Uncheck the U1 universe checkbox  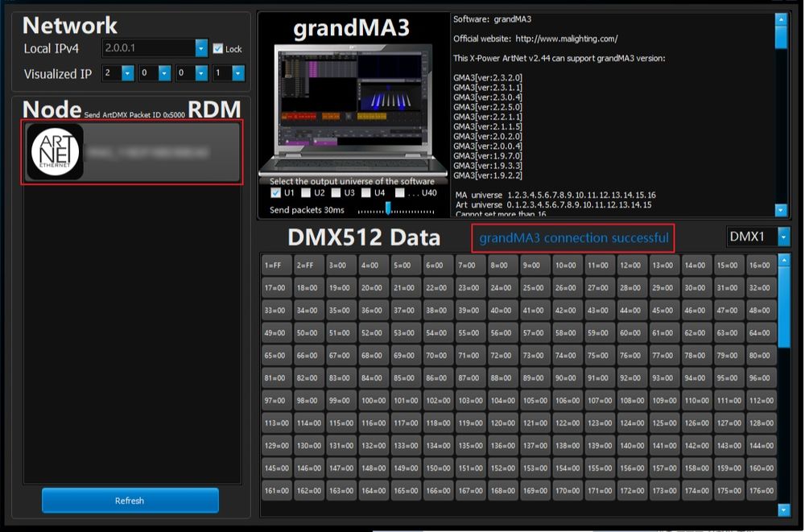point(275,192)
